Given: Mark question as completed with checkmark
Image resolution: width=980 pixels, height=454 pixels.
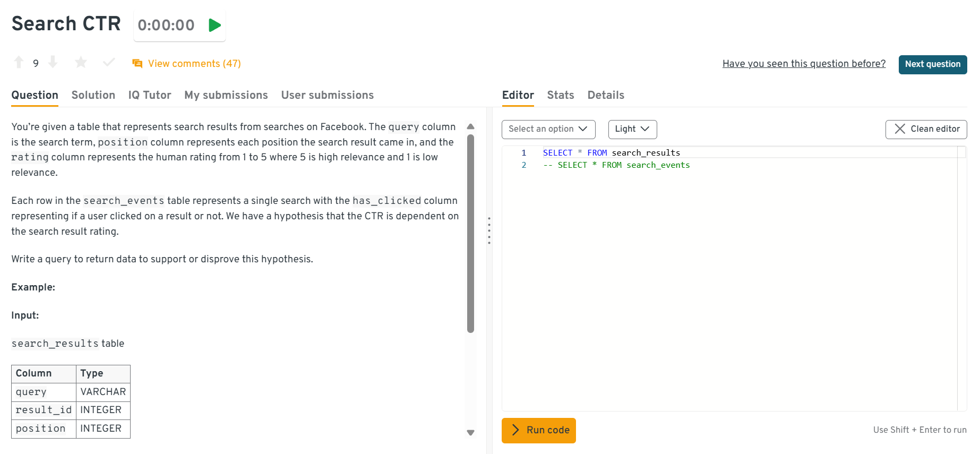Looking at the screenshot, I should tap(109, 63).
